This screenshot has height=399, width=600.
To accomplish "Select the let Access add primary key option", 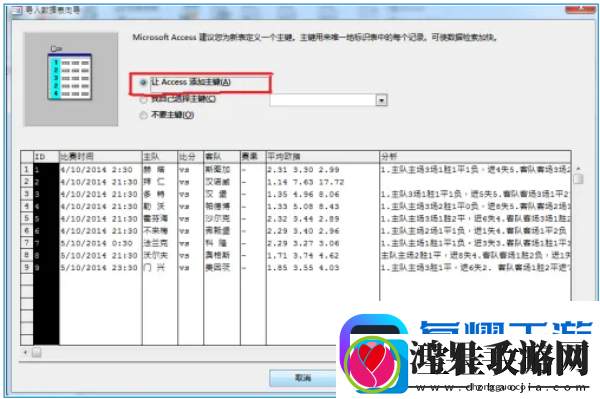I will pos(143,82).
